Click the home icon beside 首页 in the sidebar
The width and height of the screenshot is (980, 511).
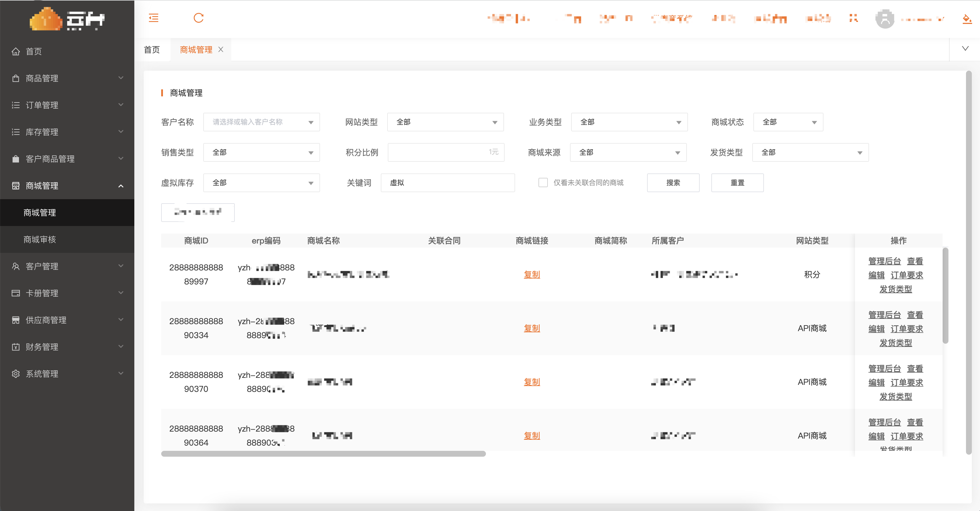pos(15,51)
